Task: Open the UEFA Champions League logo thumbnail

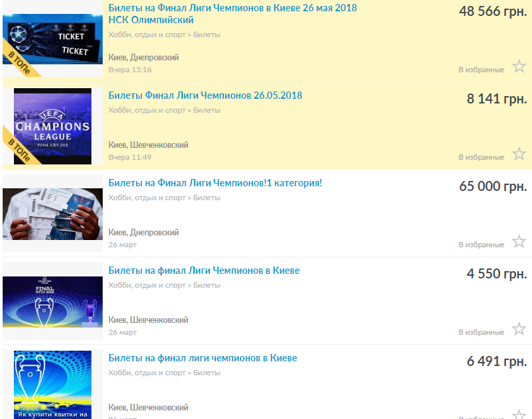Action: 52,127
